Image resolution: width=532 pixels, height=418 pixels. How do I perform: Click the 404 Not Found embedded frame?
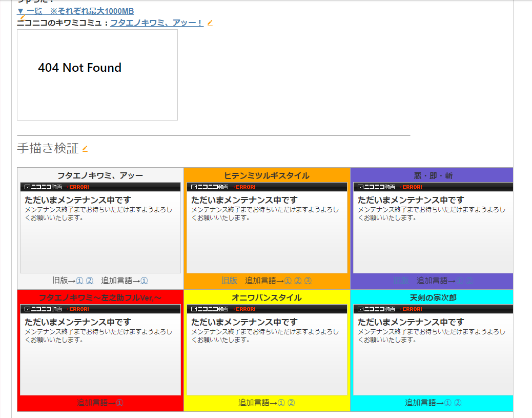[97, 75]
